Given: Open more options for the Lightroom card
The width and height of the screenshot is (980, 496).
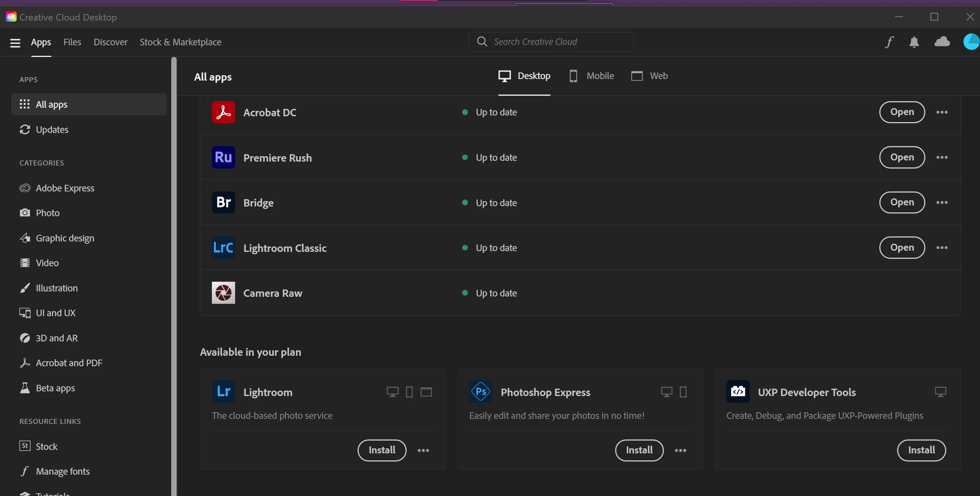Looking at the screenshot, I should pos(423,450).
